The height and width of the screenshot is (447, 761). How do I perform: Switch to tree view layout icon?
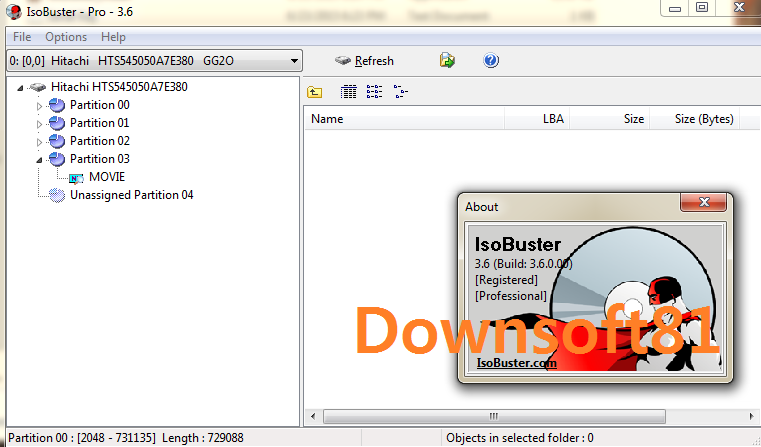tap(400, 92)
